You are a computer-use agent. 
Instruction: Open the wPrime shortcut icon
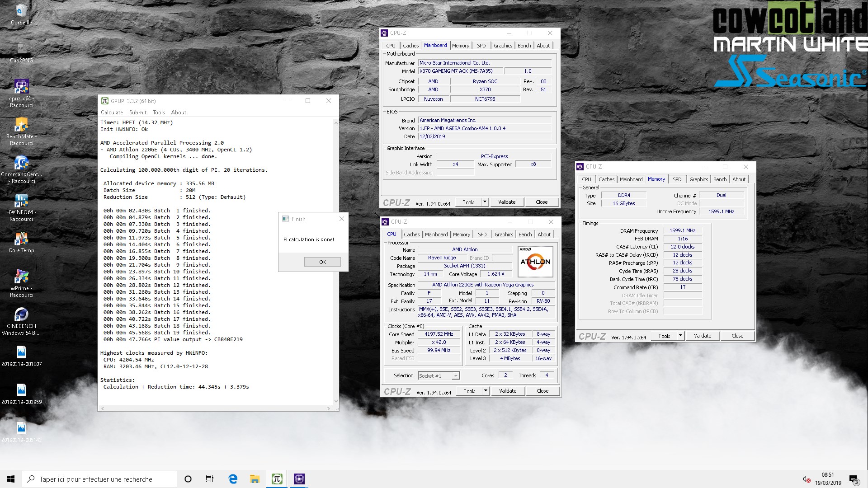point(21,283)
